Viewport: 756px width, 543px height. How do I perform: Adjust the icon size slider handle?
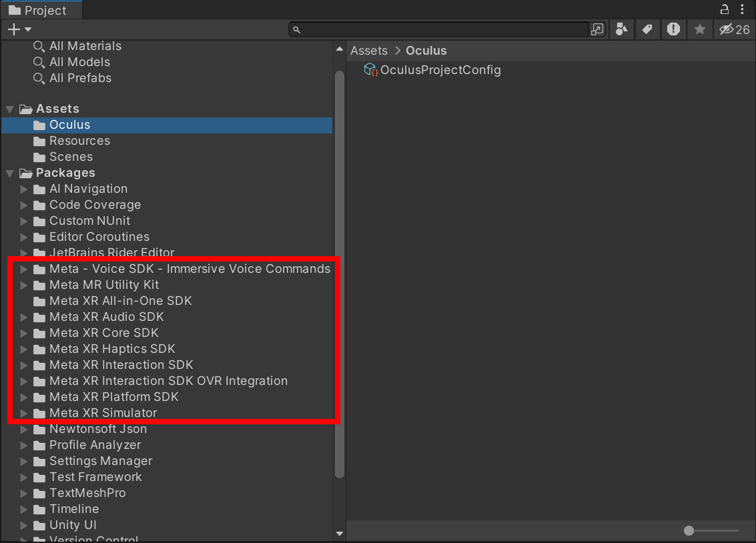click(x=689, y=530)
